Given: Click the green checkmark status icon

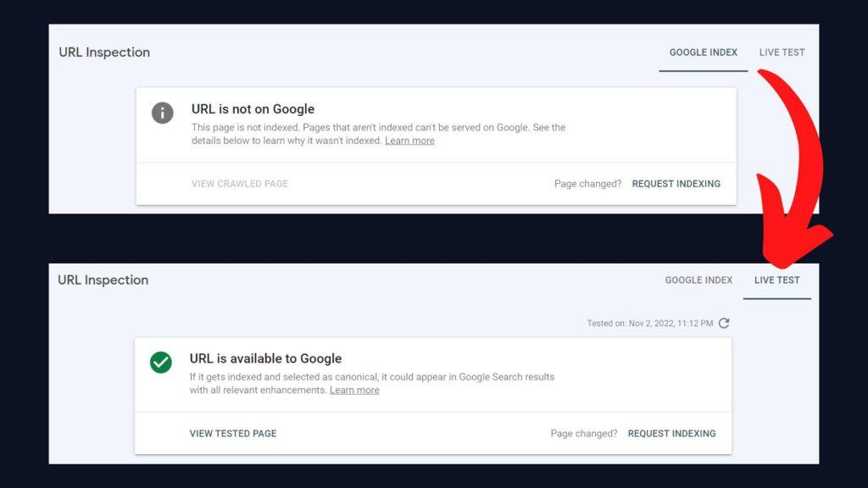Looking at the screenshot, I should (160, 363).
